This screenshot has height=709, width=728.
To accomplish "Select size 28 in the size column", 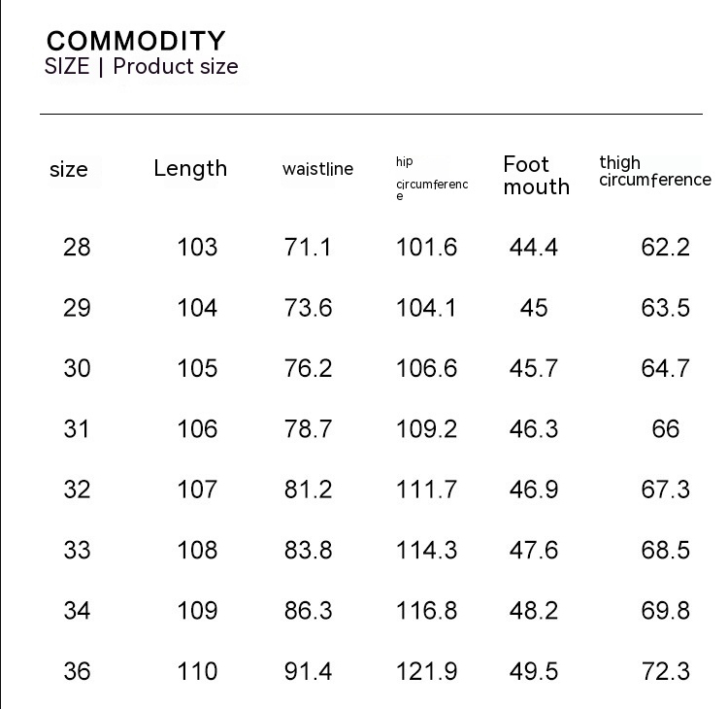I will 77,248.
